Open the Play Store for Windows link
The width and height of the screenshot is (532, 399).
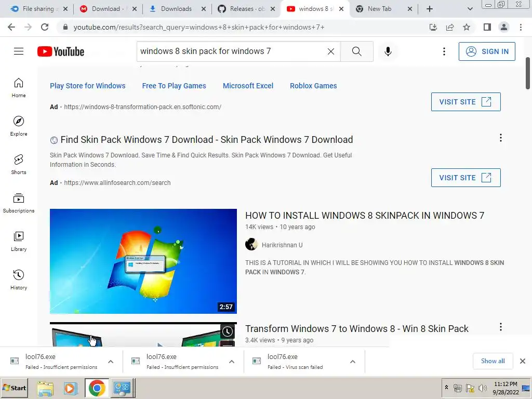(x=87, y=86)
